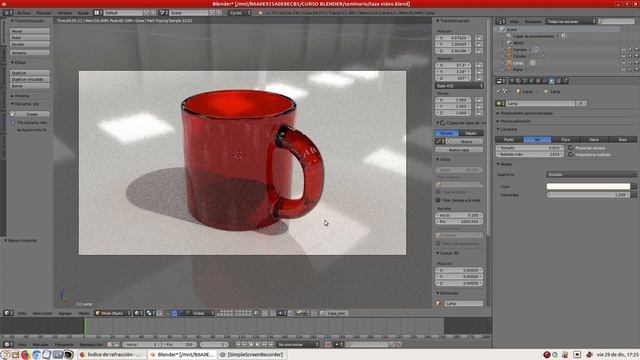Open the Info editor type selector icon
Image resolution: width=640 pixels, height=360 pixels.
[7, 13]
